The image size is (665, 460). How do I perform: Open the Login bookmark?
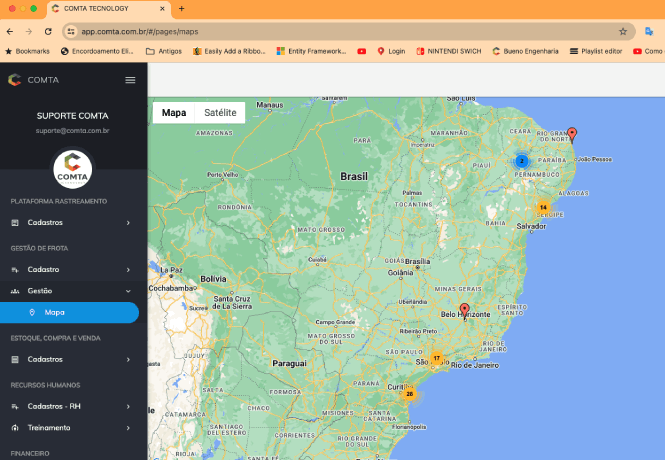coord(391,51)
